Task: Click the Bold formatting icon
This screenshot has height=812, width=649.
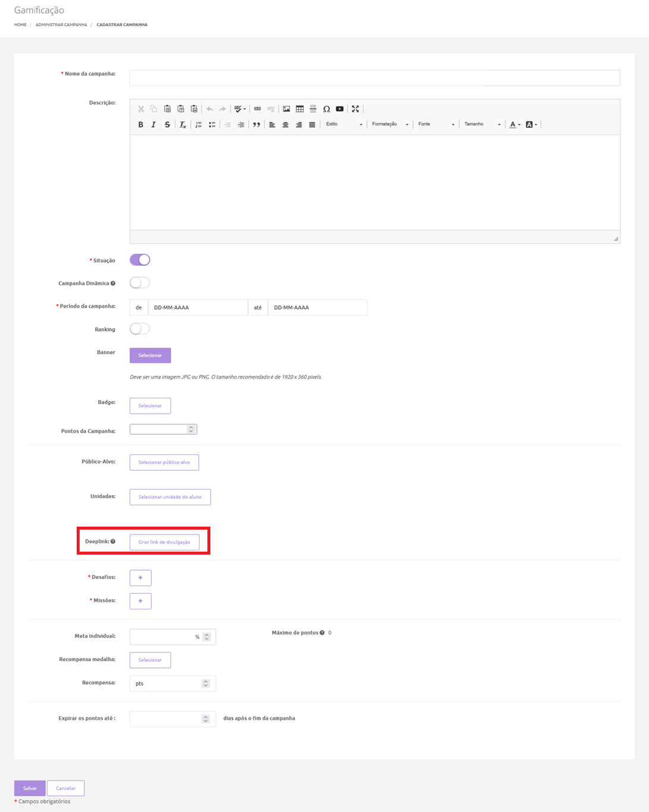Action: (x=141, y=125)
